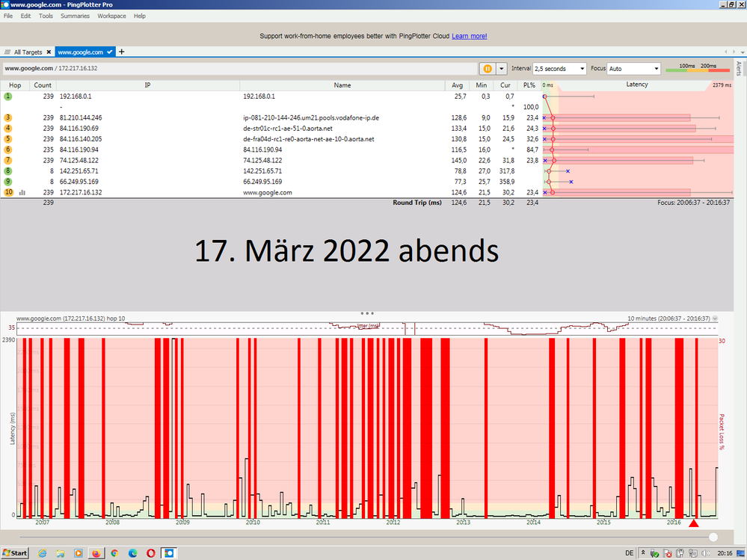Click the graph icon beside hop 10
The height and width of the screenshot is (560, 747).
click(23, 192)
